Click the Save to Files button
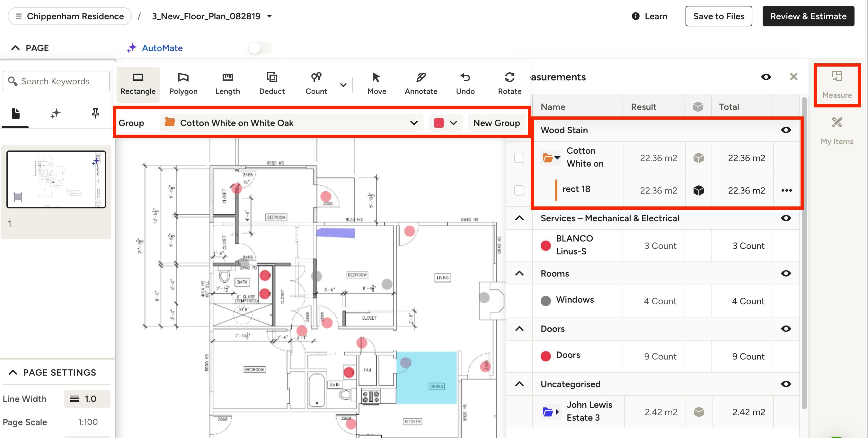868x438 pixels. (719, 16)
